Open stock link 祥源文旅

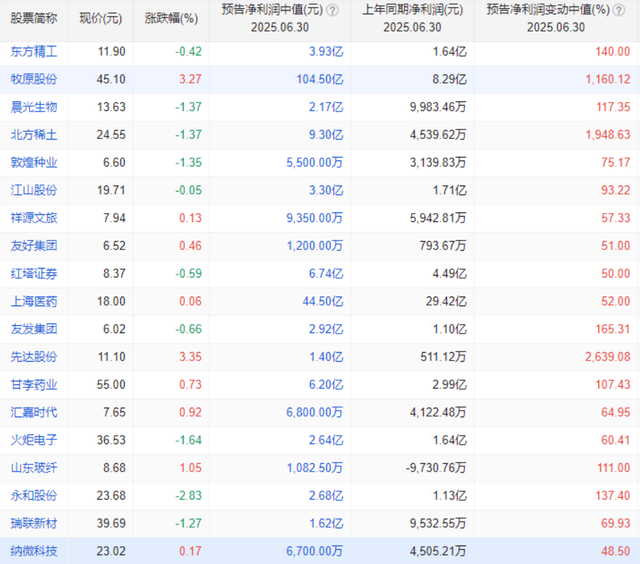click(34, 218)
